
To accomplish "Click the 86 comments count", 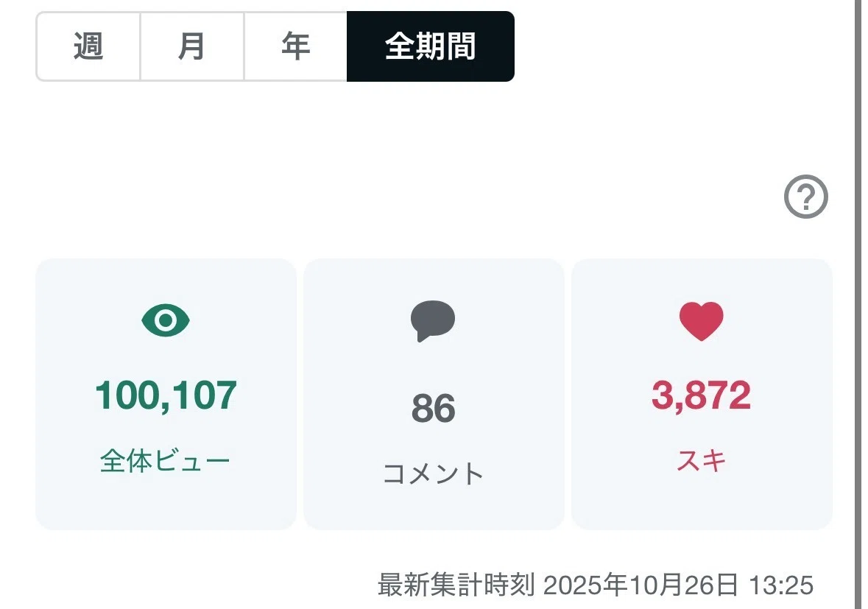I will tap(434, 409).
